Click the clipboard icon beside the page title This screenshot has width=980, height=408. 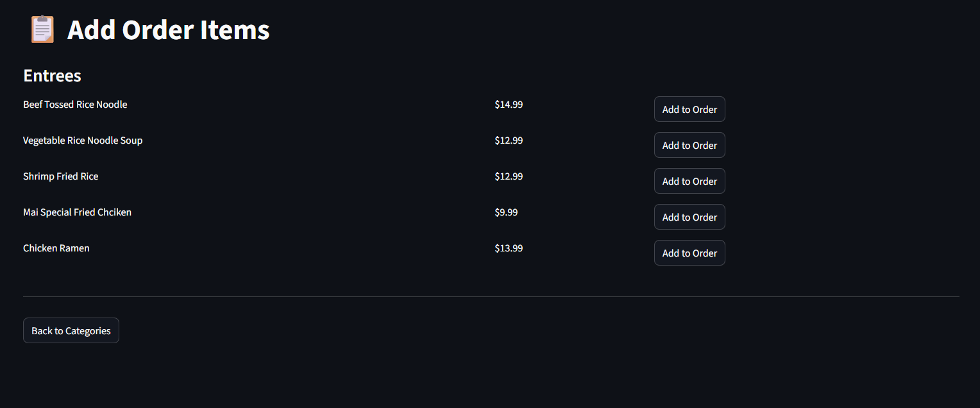[42, 30]
